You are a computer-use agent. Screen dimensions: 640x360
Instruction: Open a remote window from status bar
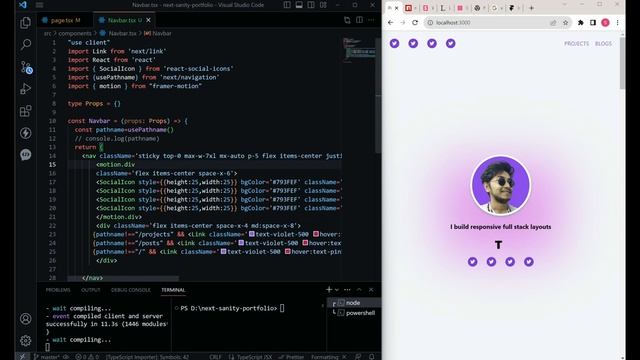[22, 357]
